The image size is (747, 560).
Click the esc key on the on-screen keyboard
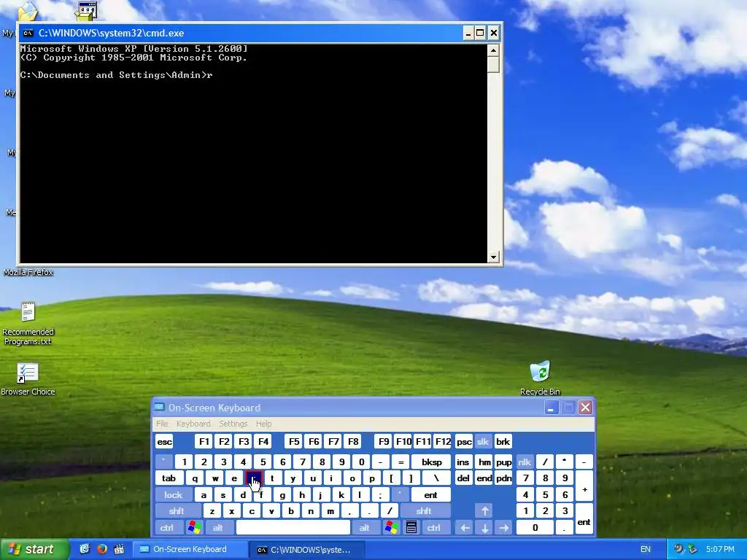[x=164, y=442]
